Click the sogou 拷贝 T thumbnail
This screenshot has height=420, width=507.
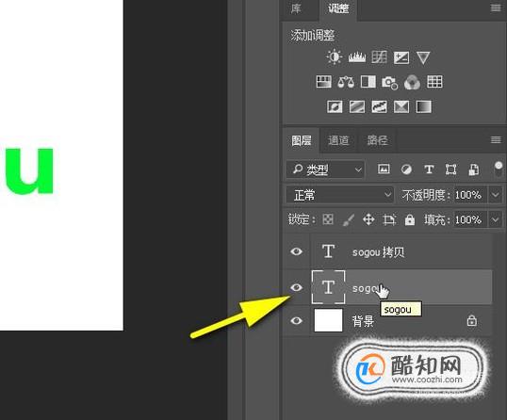[328, 251]
